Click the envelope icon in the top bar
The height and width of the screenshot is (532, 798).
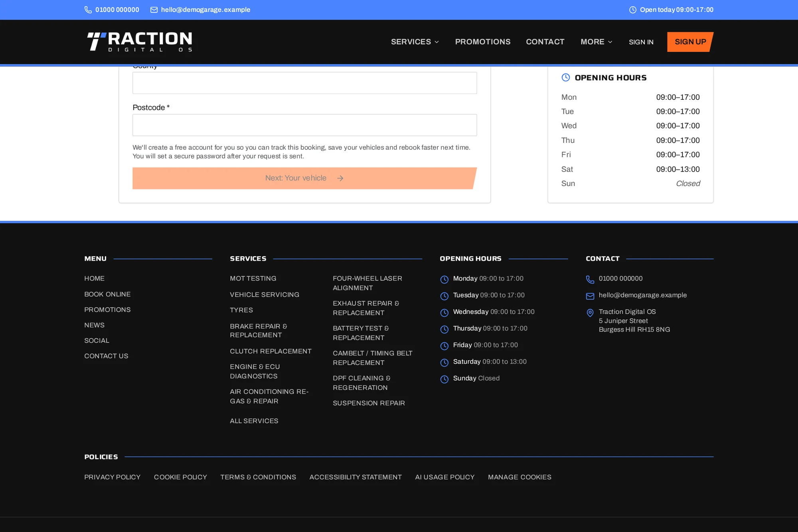point(154,10)
